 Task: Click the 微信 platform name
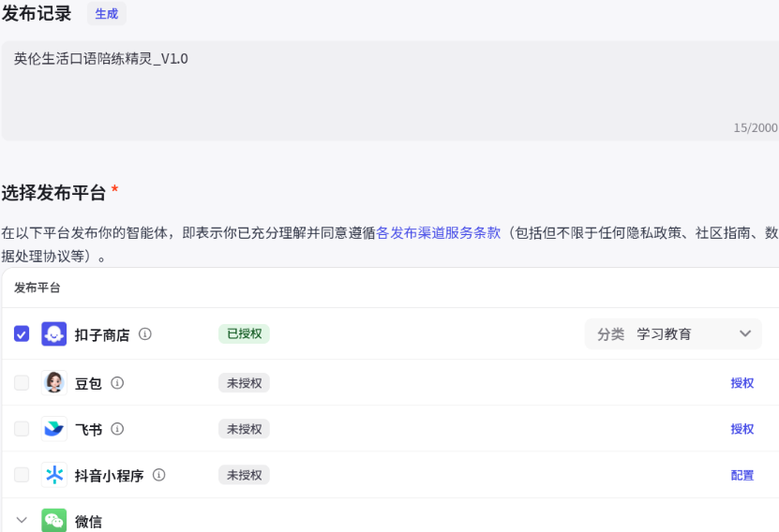(88, 522)
